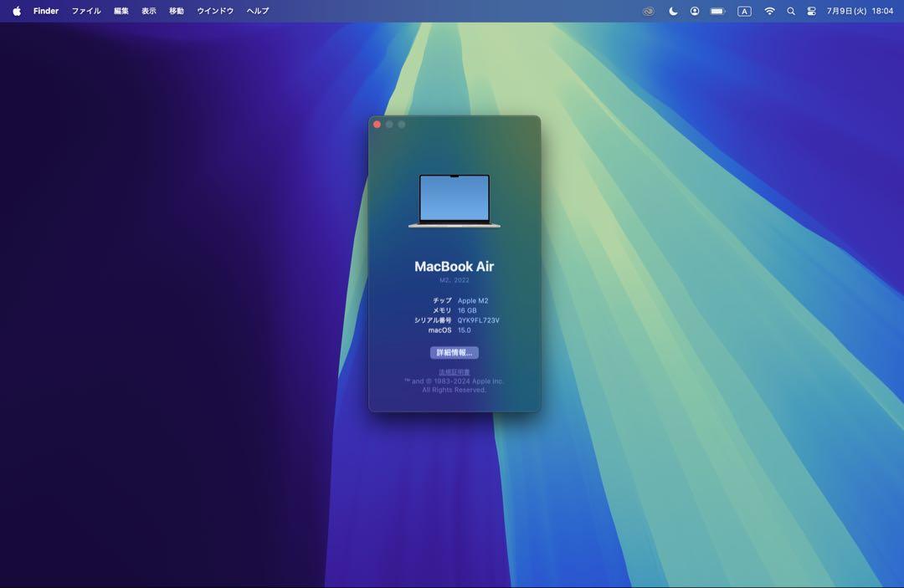Open the Finder application menu

46,11
